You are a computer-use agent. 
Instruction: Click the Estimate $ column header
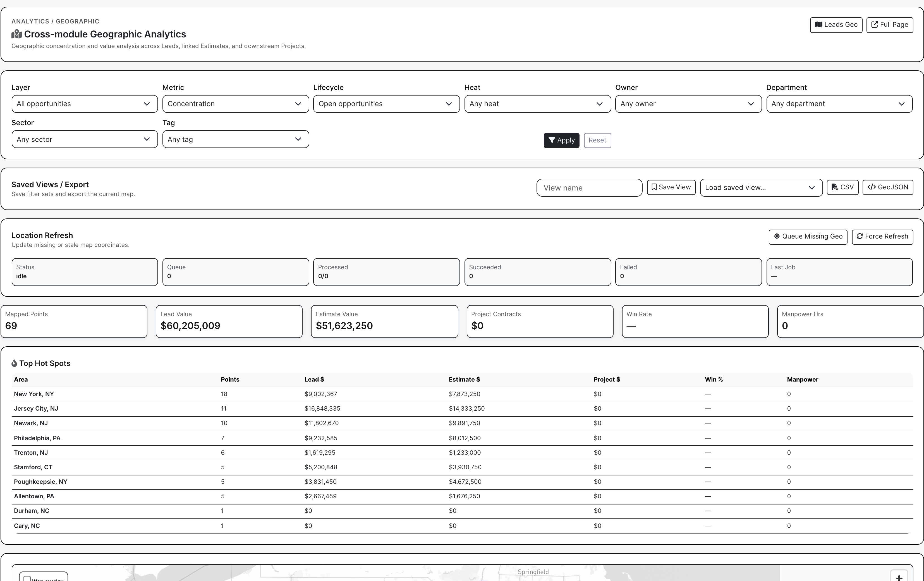pos(464,379)
